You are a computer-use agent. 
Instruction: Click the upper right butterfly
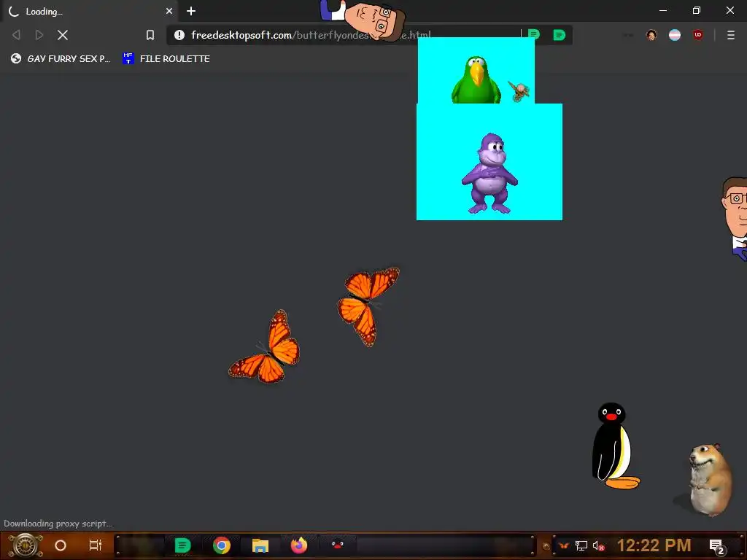[368, 305]
